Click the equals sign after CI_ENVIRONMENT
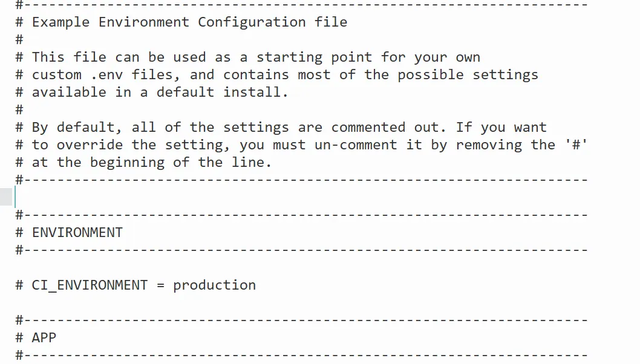The height and width of the screenshot is (364, 640). click(160, 285)
